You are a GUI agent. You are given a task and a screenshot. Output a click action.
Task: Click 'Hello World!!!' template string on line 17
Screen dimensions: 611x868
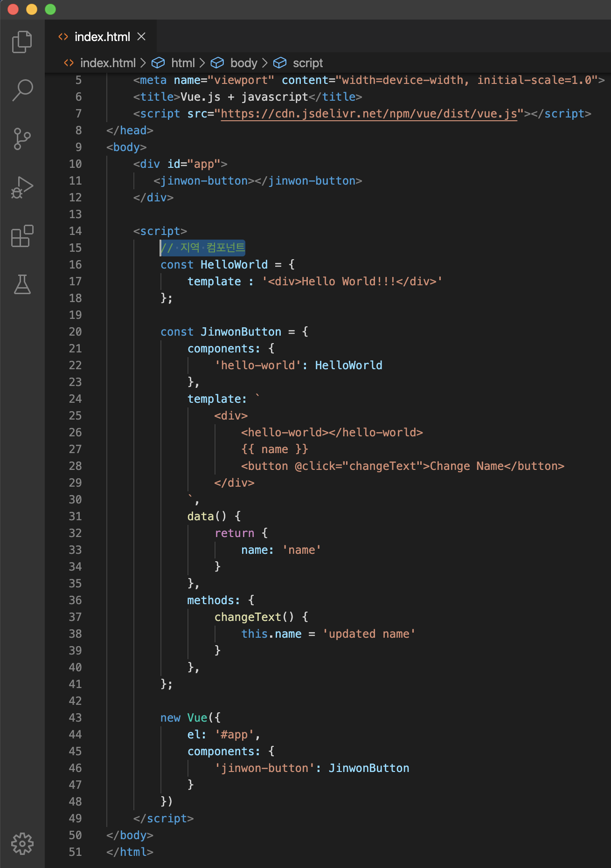(348, 282)
